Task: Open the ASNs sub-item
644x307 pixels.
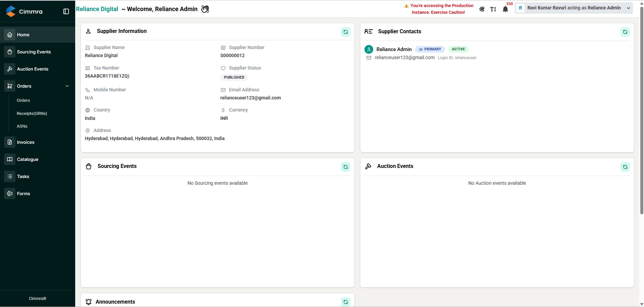Action: [x=22, y=126]
